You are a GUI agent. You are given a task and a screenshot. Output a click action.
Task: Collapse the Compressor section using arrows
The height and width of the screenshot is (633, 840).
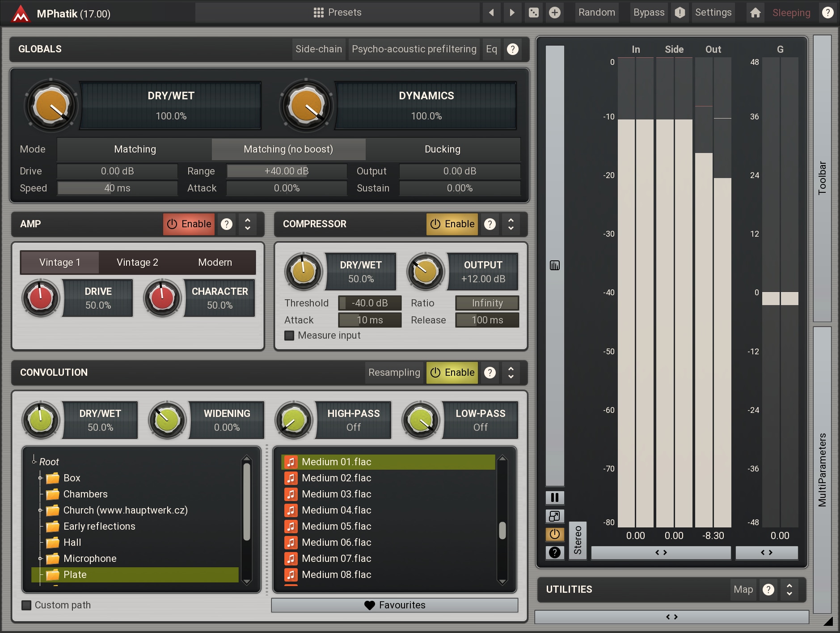511,224
